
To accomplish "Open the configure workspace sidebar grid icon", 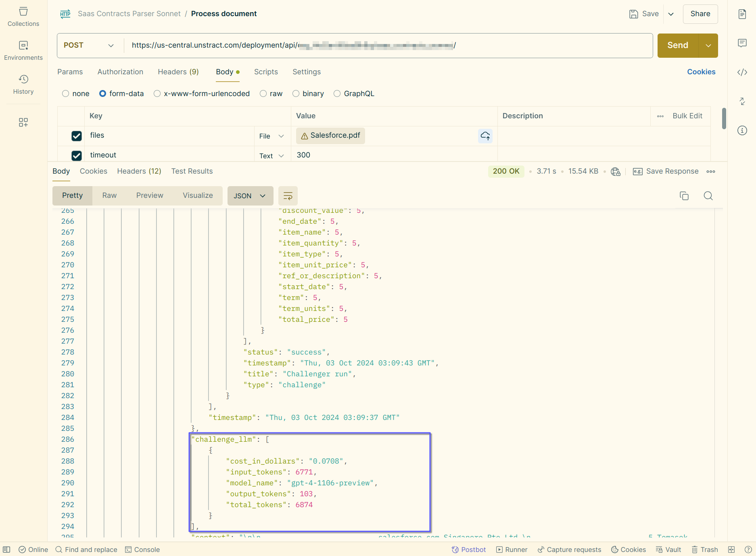I will click(23, 122).
